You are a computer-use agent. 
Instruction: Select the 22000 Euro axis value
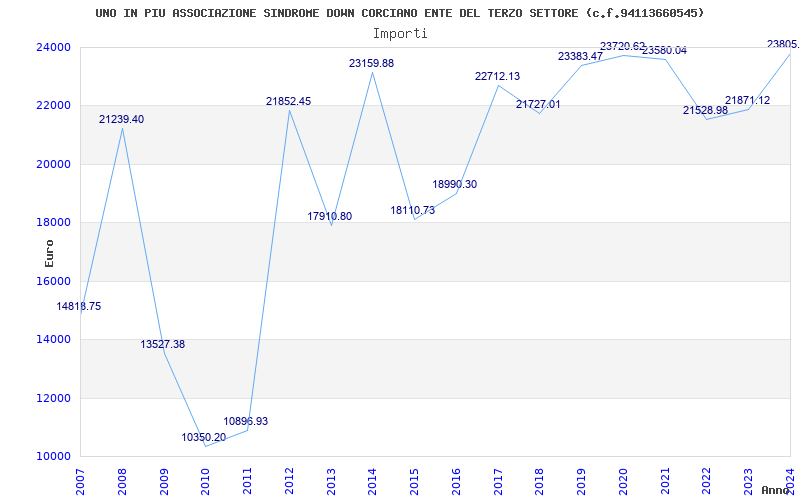(53, 106)
